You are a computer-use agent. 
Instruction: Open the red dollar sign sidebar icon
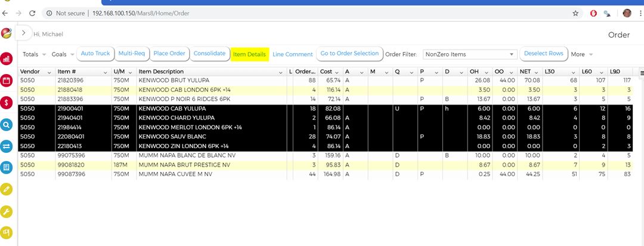(7, 103)
